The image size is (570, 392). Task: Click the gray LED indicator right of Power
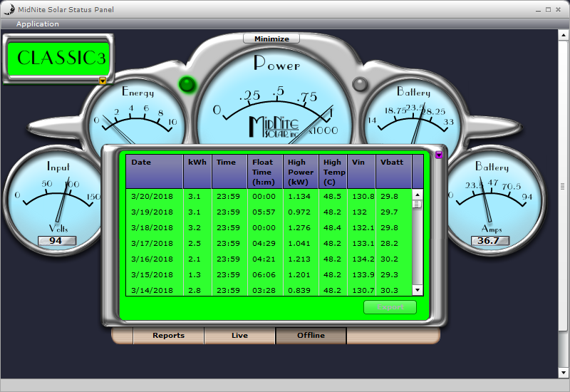[x=360, y=84]
